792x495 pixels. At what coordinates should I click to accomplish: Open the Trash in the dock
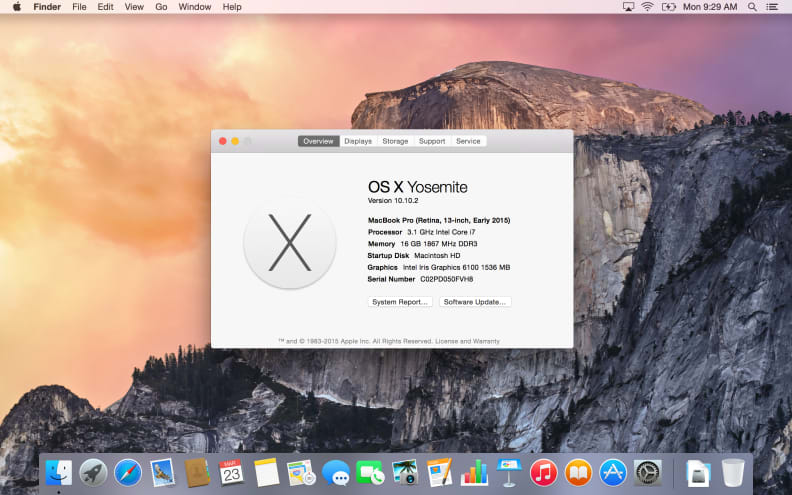(x=732, y=473)
